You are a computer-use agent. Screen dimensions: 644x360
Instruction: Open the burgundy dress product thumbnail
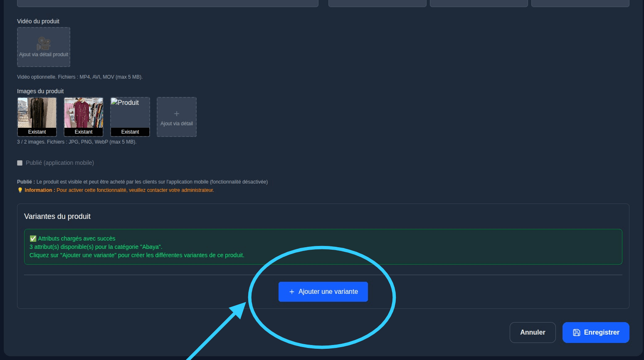84,113
